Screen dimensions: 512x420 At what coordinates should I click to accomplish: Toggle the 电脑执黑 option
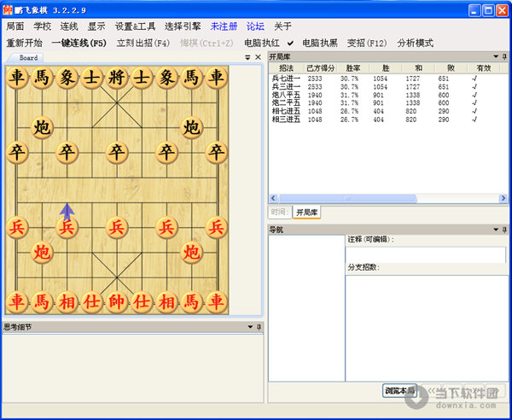[x=319, y=42]
